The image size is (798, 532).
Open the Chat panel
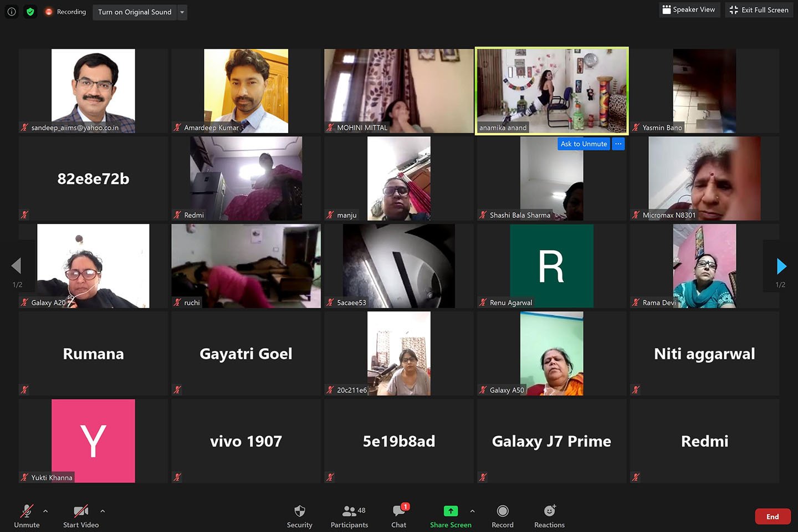[398, 511]
